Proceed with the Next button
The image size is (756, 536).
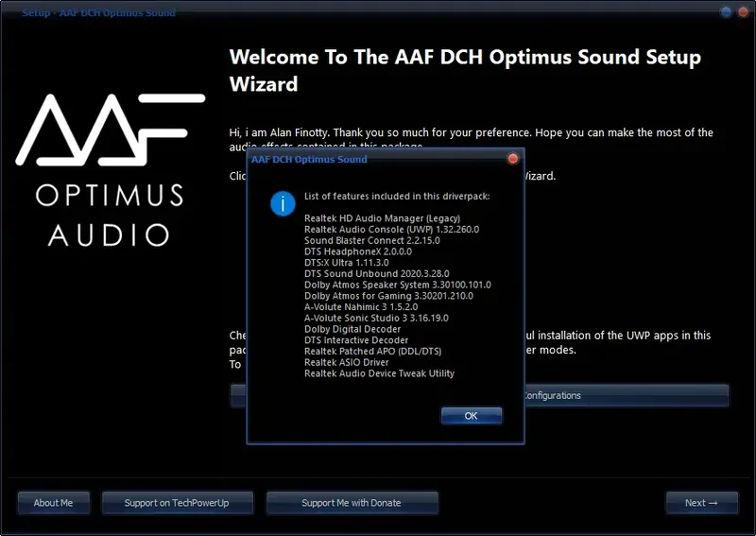[x=701, y=503]
